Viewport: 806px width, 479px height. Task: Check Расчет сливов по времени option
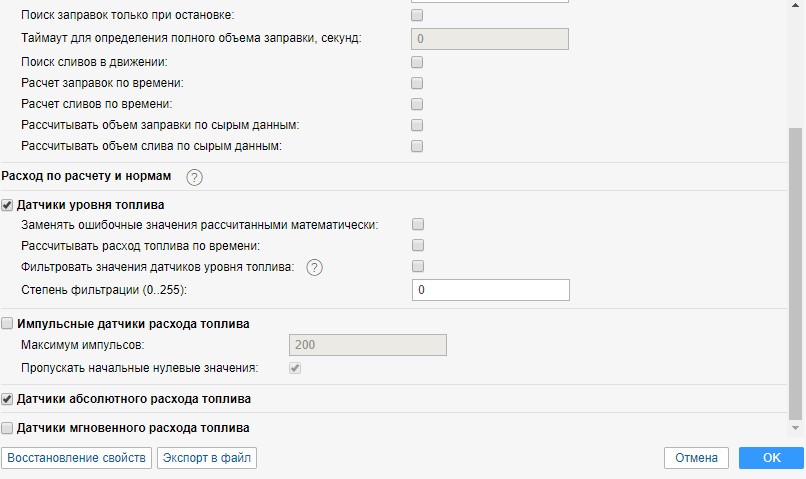[417, 104]
